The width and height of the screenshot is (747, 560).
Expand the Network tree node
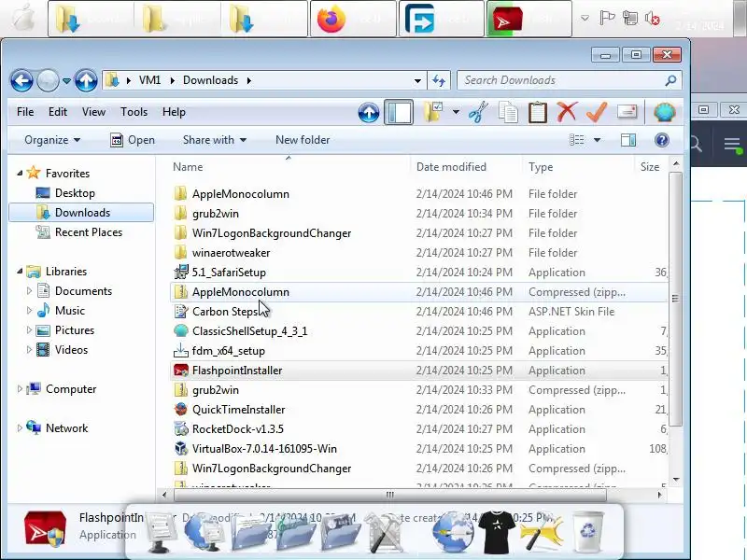(20, 428)
